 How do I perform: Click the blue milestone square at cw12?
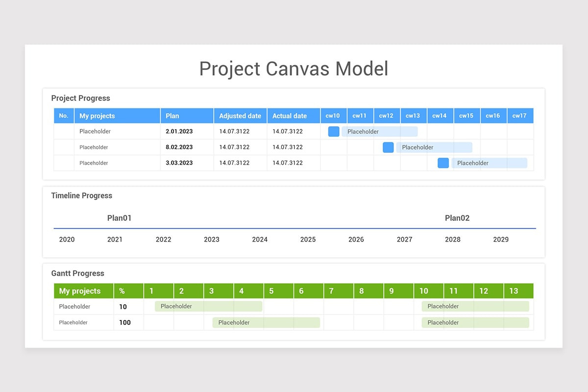click(x=388, y=147)
